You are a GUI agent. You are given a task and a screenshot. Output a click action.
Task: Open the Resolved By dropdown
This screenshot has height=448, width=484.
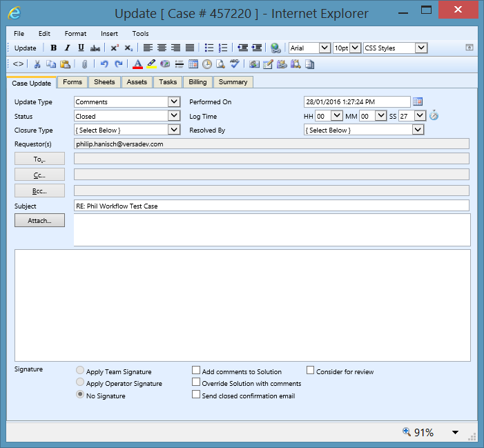[x=418, y=130]
